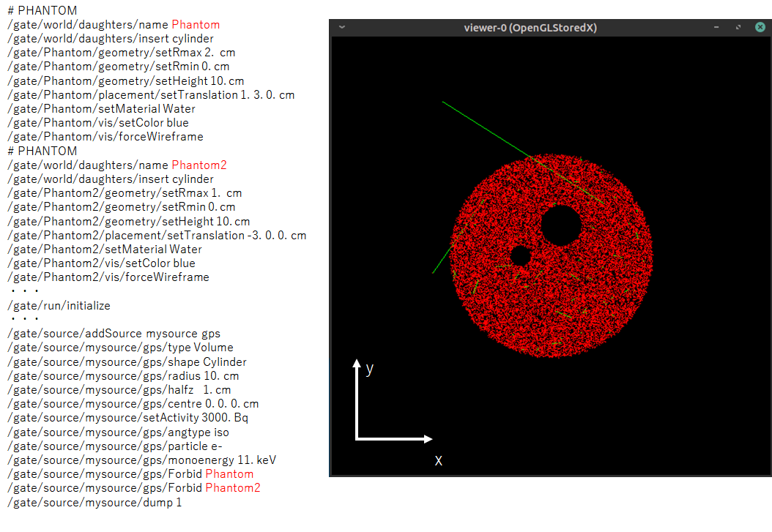Click the line '/gate/source/mysource/gps/monoenergy 11. keV'
Image resolution: width=772 pixels, height=532 pixels.
142,460
